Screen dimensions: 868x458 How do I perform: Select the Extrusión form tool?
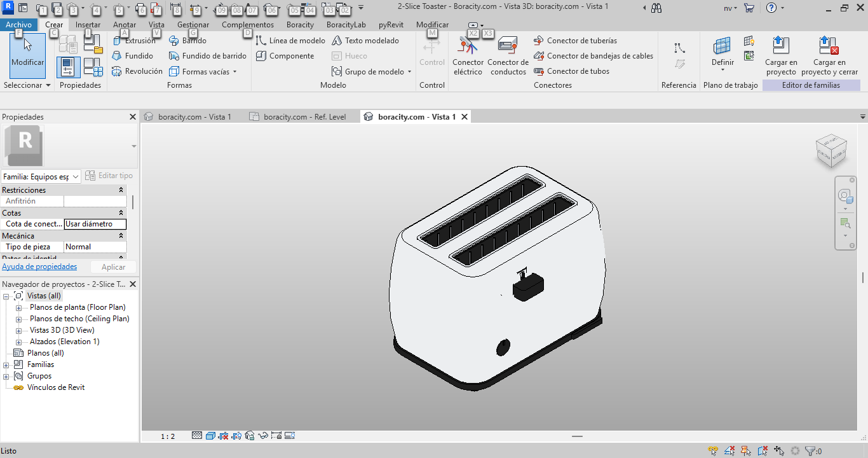[133, 41]
